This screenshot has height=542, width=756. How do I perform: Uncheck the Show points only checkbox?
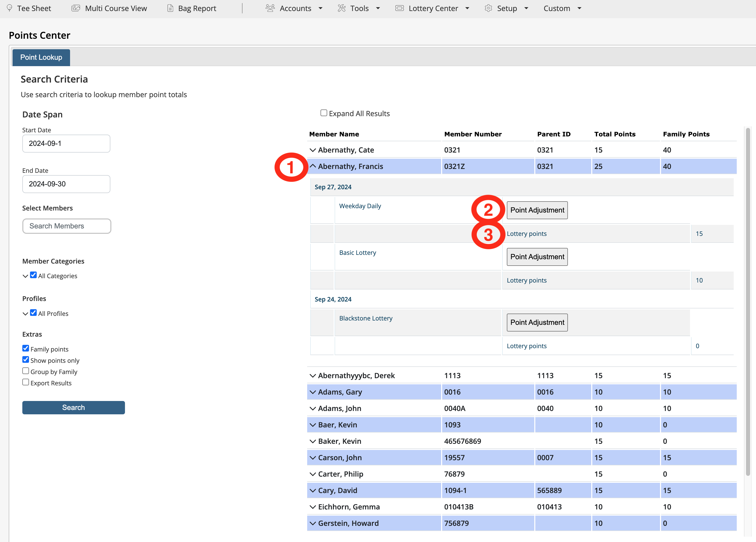(26, 359)
